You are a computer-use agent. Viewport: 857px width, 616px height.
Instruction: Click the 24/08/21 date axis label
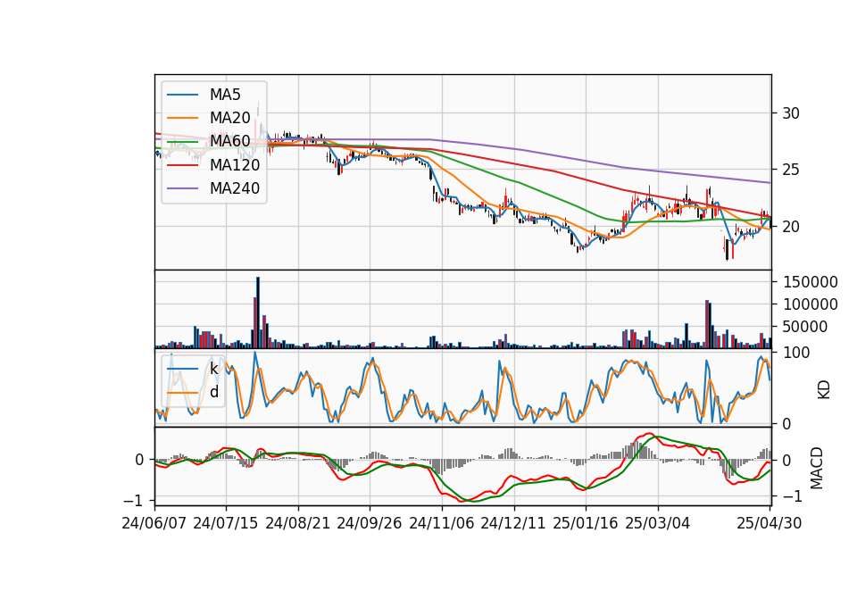tap(298, 523)
